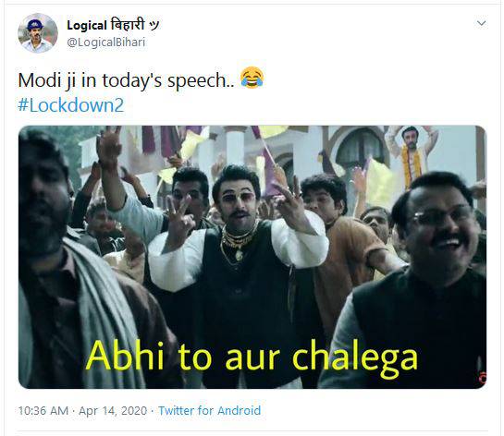Click the Twitter for Android source link
Screen dimensions: 504x436
point(209,411)
